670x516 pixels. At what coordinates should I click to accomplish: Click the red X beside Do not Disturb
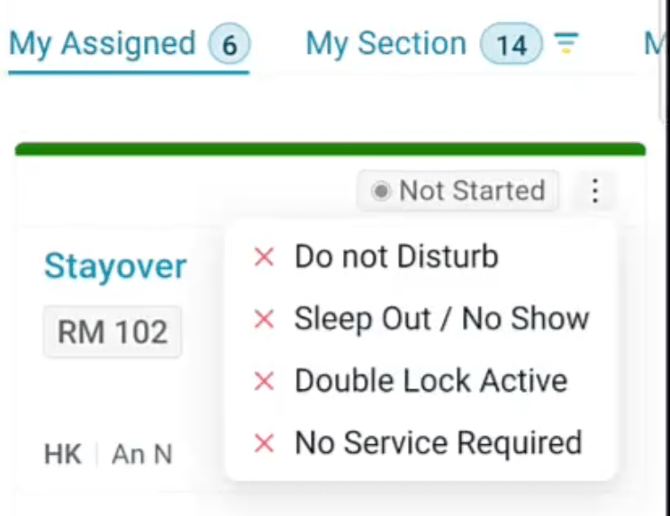(x=264, y=257)
